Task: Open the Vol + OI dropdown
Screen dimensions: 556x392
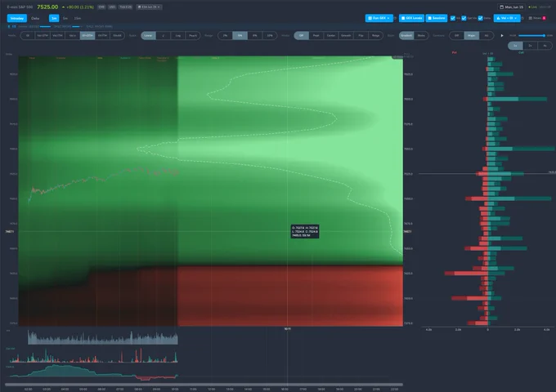Action: pyautogui.click(x=507, y=18)
